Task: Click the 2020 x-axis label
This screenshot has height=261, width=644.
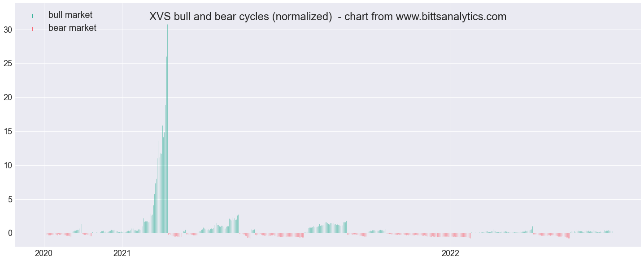Action: (x=44, y=253)
